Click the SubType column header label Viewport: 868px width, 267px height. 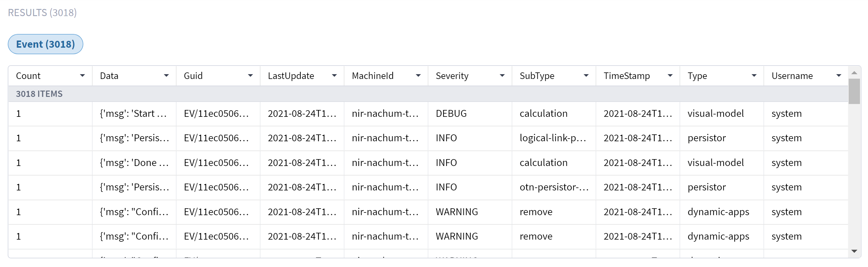537,76
